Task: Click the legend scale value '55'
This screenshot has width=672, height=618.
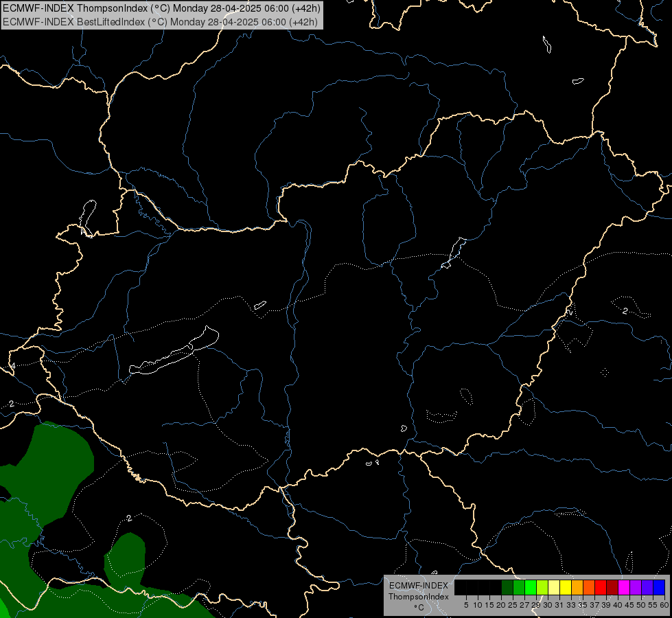Action: pos(652,605)
